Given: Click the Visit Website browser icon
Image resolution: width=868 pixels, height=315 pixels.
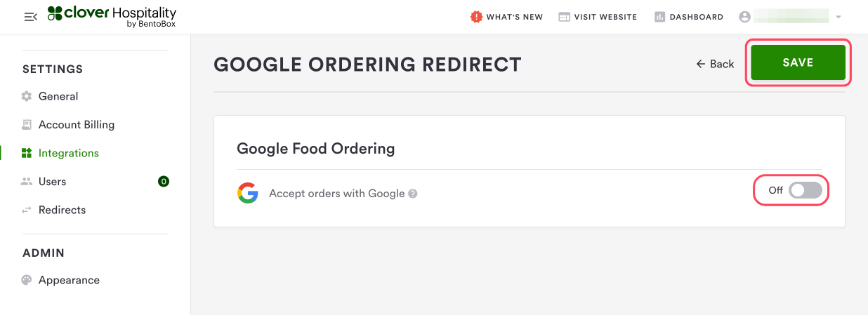Looking at the screenshot, I should click(x=564, y=17).
